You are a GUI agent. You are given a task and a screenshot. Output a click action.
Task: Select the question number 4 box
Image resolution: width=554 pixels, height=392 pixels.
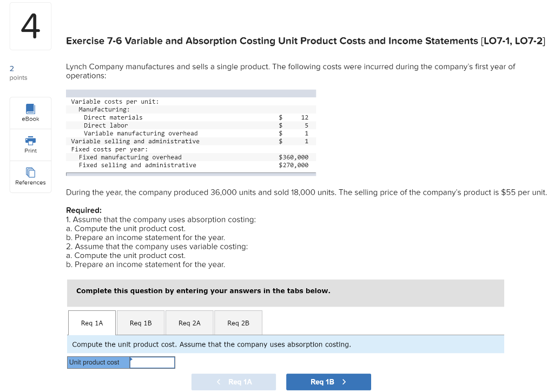coord(30,25)
